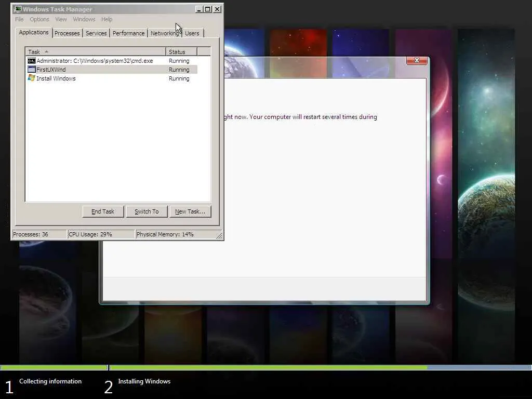This screenshot has height=399, width=532.
Task: Click the End Task button
Action: [x=103, y=211]
